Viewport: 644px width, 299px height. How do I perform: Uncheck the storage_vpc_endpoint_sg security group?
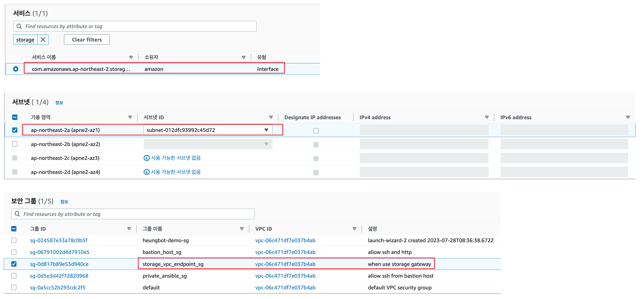coord(14,264)
